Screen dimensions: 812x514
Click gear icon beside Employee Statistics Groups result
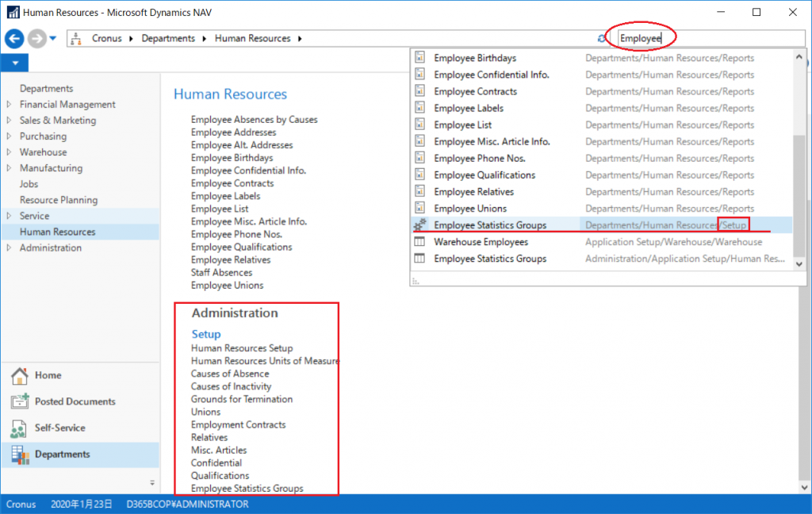[420, 225]
